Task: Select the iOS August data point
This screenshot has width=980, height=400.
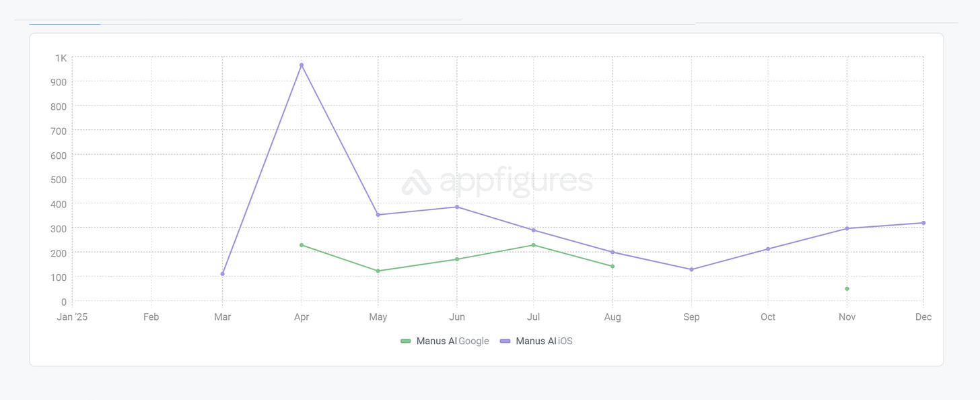Action: click(x=612, y=253)
